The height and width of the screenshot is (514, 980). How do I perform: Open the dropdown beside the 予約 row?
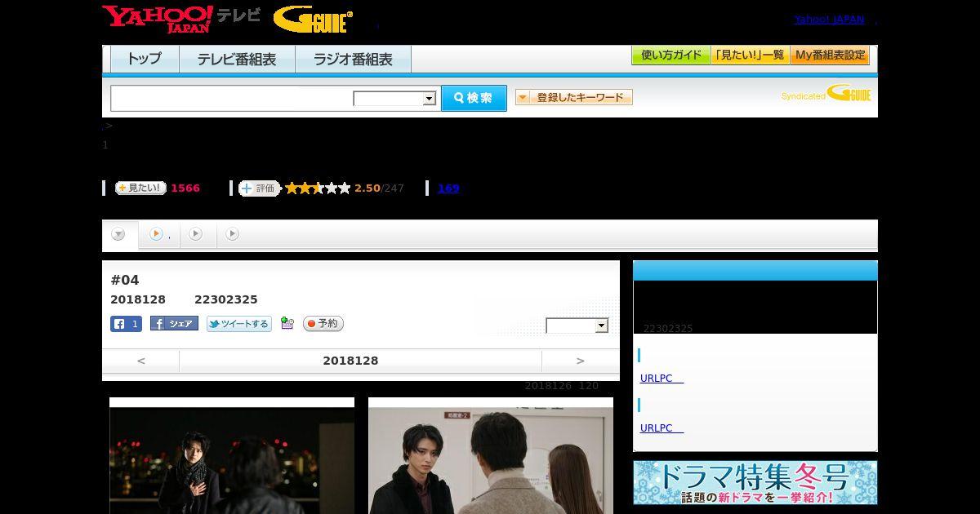pos(577,326)
